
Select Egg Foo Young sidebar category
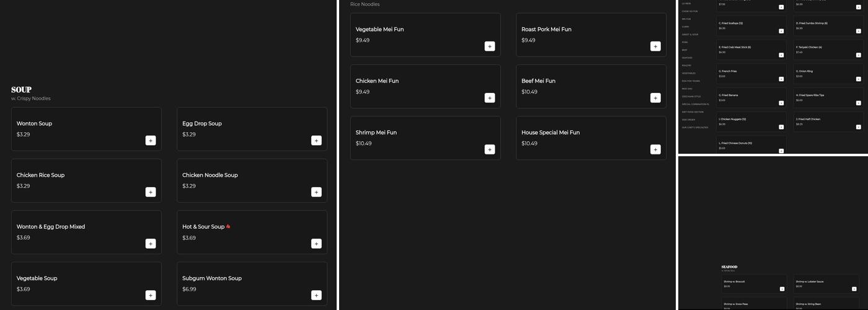(691, 81)
